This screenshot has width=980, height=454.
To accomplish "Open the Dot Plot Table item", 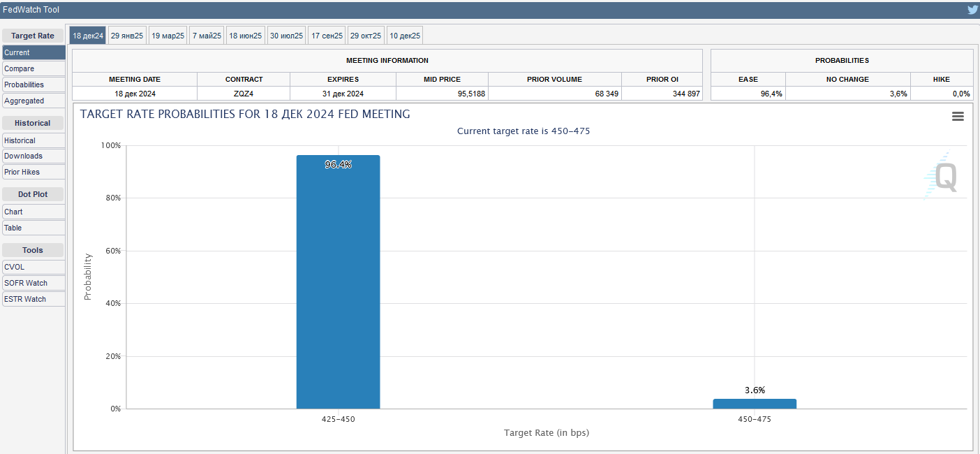I will (x=34, y=228).
